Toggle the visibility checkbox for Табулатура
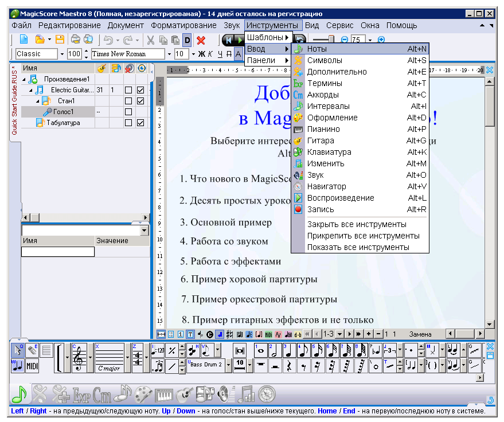Image resolution: width=504 pixels, height=422 pixels. (140, 123)
